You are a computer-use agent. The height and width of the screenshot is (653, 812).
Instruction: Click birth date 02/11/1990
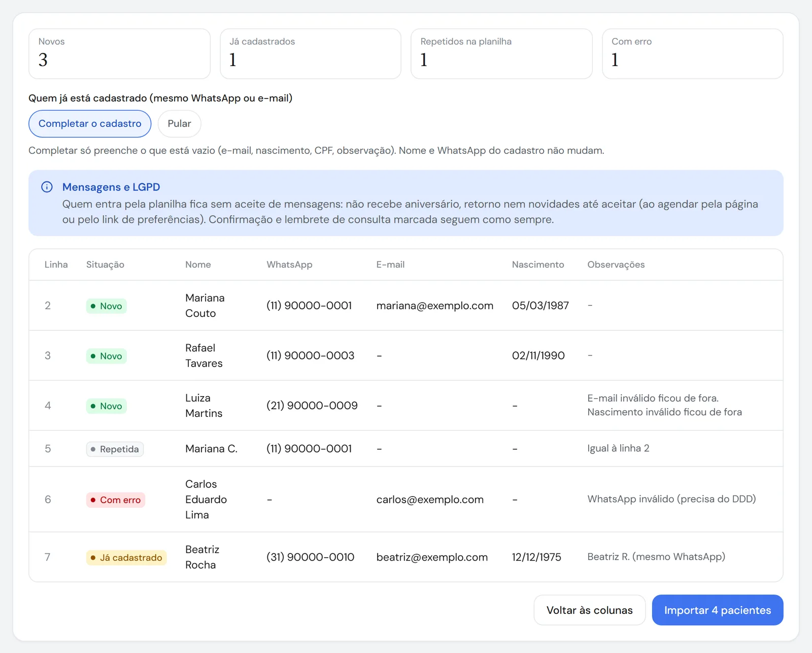pyautogui.click(x=538, y=355)
